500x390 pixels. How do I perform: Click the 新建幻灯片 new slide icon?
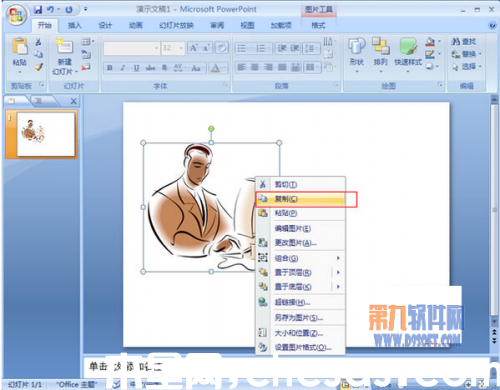tap(64, 46)
